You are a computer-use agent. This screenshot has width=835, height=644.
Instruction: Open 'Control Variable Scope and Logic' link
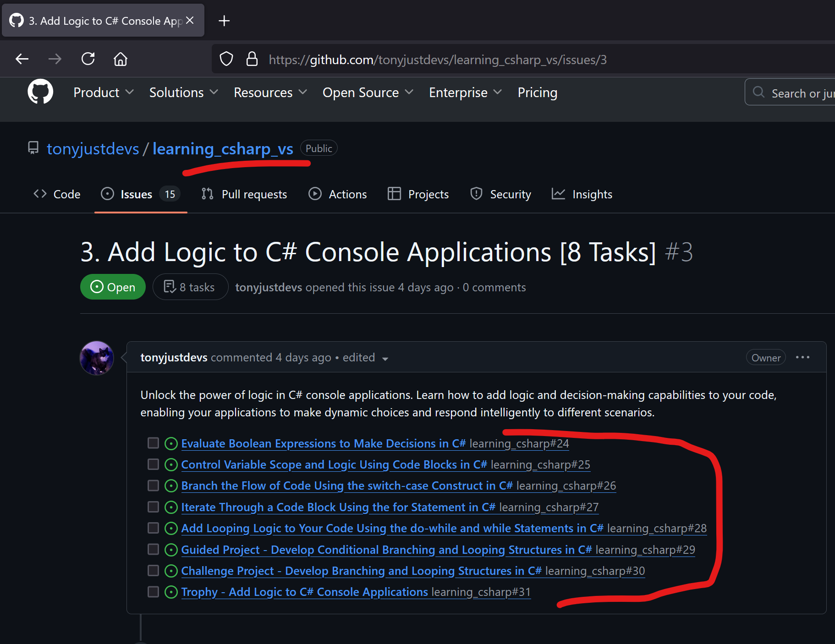tap(334, 465)
